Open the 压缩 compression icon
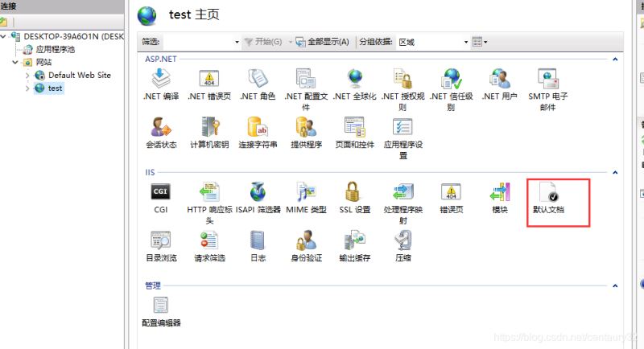Screen dimensions: 644x349 pos(403,246)
